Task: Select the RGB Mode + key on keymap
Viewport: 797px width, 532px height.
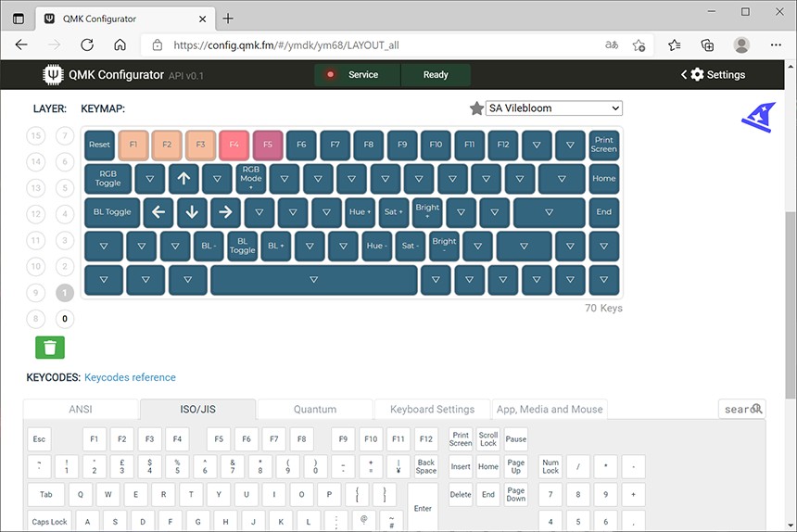Action: (x=251, y=178)
